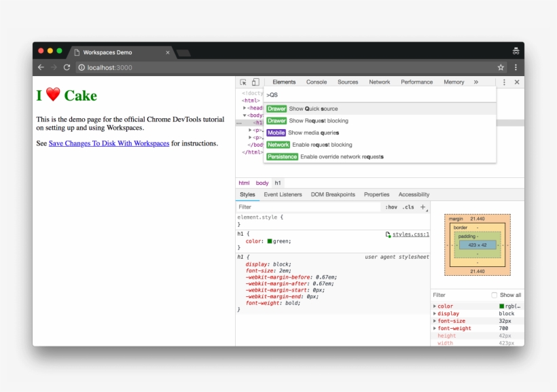Toggle the :hov element state button
The width and height of the screenshot is (557, 392).
(391, 207)
